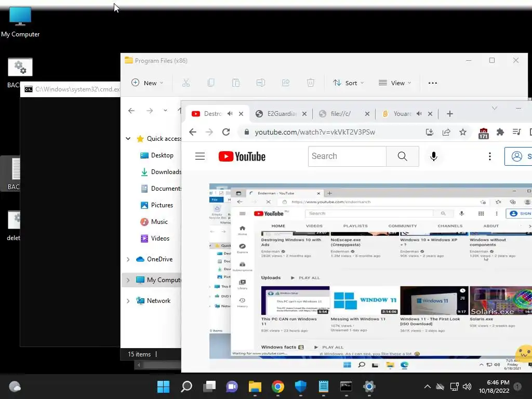This screenshot has height=399, width=532.
Task: Open the YouTube hamburger guide menu
Action: (200, 156)
